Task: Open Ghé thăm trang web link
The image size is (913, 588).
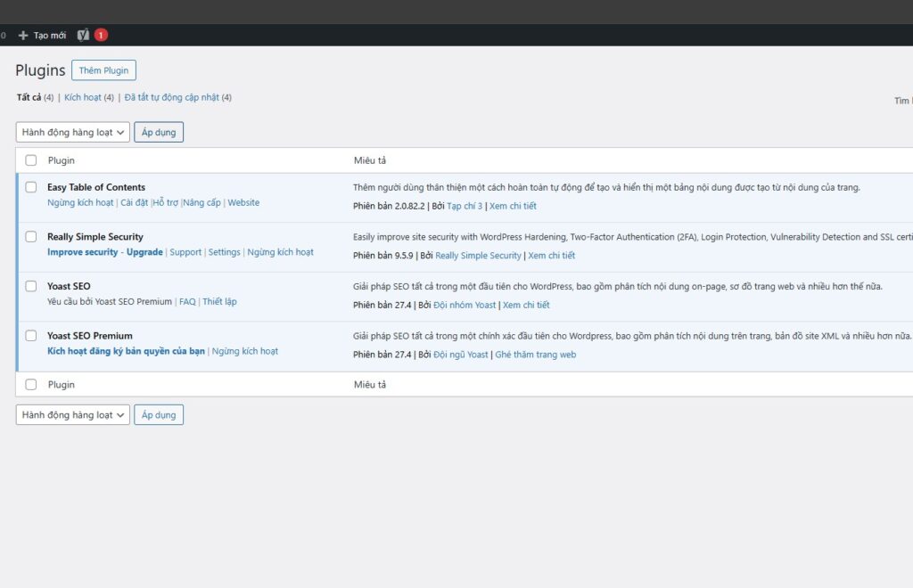Action: coord(536,355)
